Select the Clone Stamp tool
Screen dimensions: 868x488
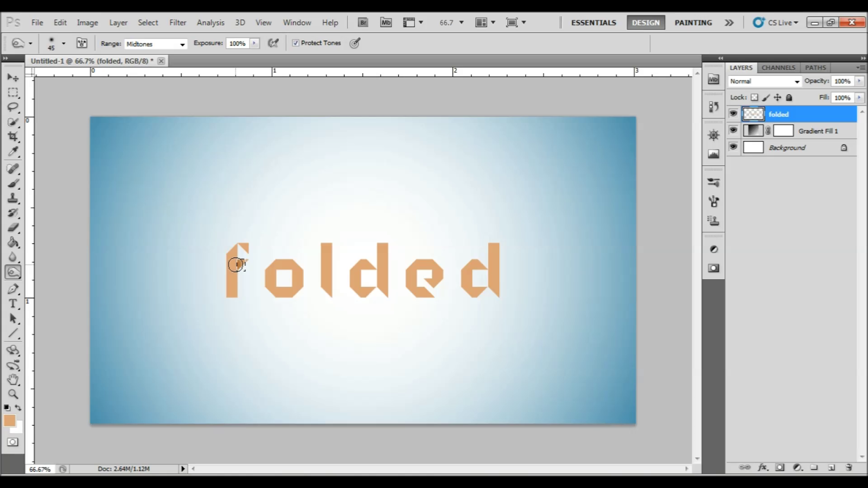pyautogui.click(x=13, y=198)
